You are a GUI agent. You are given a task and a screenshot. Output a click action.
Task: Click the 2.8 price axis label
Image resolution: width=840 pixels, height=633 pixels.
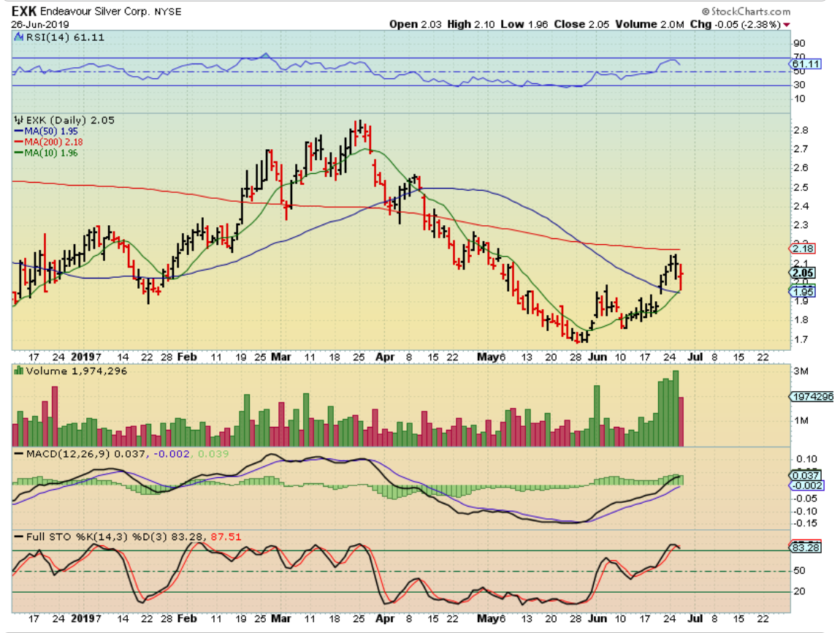[801, 131]
